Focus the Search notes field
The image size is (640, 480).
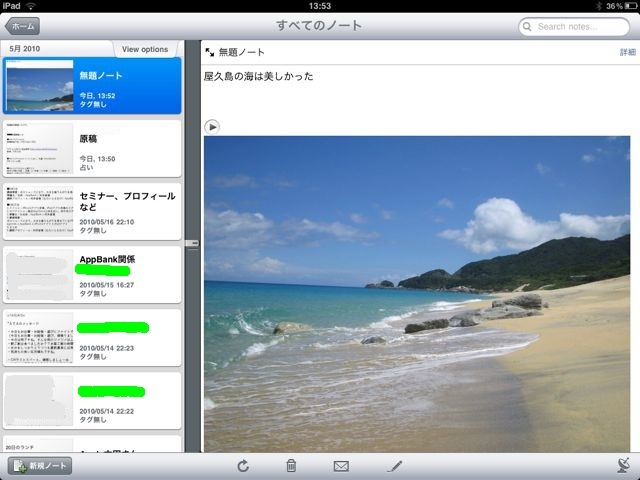pos(574,27)
